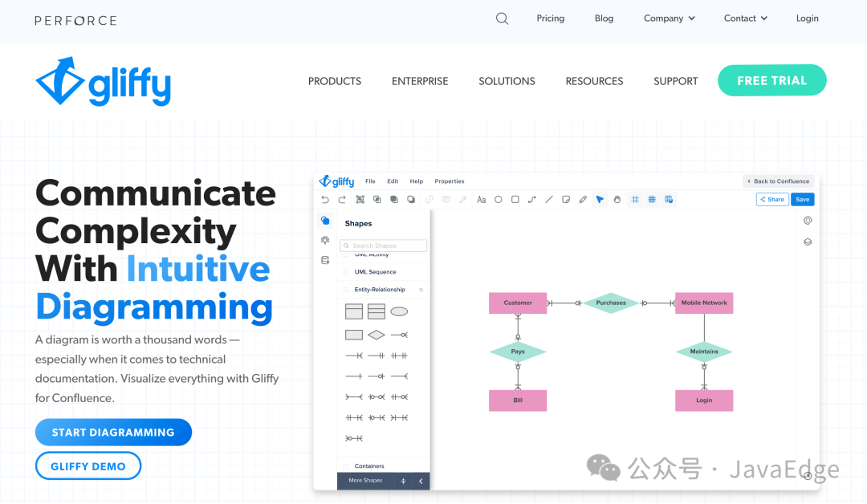
Task: Collapse the Entity-Relationship library header
Action: (379, 290)
